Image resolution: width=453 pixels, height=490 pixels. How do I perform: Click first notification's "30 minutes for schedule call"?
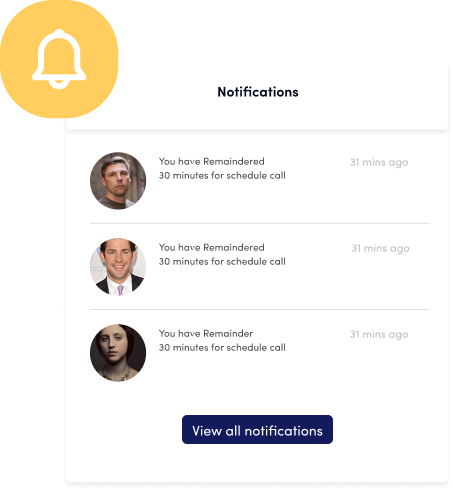tap(222, 175)
